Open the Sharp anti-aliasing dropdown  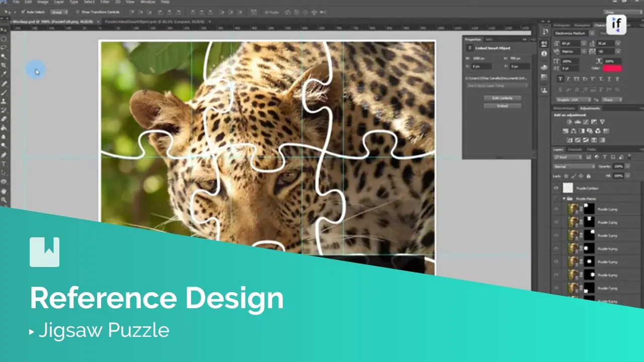pyautogui.click(x=612, y=100)
